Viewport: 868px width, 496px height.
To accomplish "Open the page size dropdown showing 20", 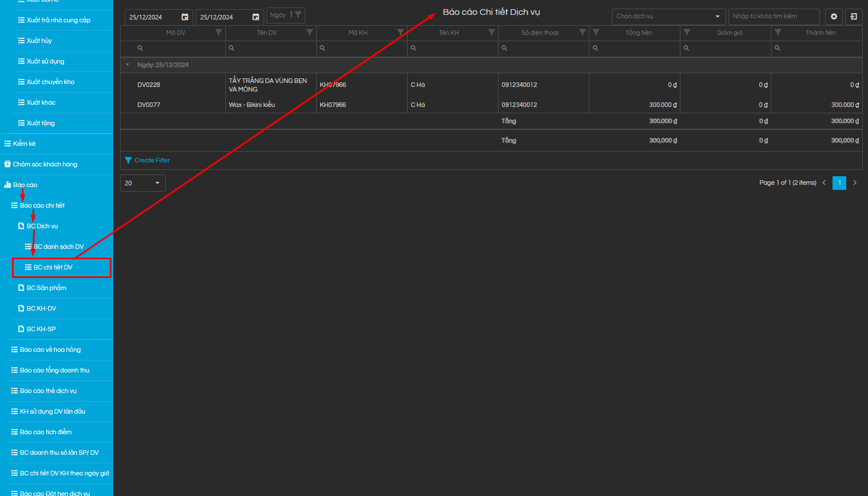I will pos(142,183).
